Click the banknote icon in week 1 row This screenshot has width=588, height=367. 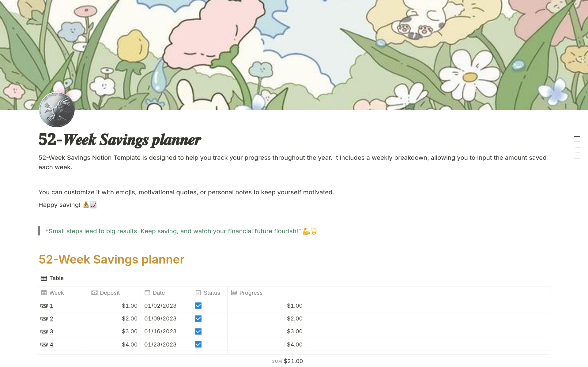tap(44, 306)
